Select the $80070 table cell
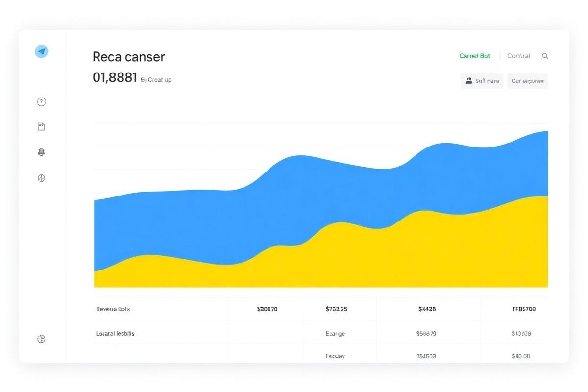Viewport: 588px width, 392px height. pos(267,309)
